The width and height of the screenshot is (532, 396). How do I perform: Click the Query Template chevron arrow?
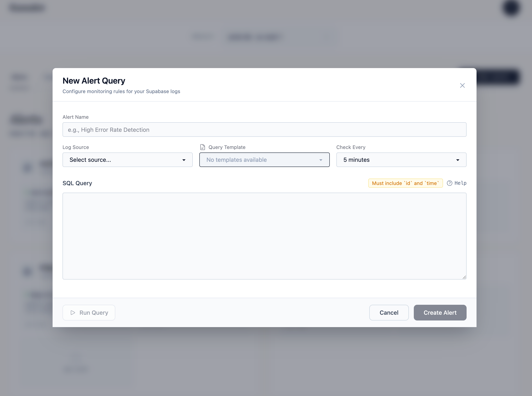point(321,160)
